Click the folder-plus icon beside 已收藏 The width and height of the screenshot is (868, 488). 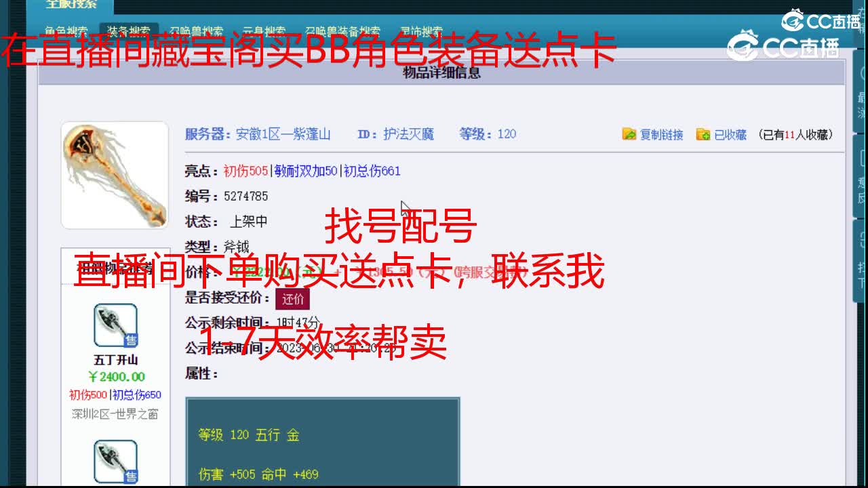(704, 134)
